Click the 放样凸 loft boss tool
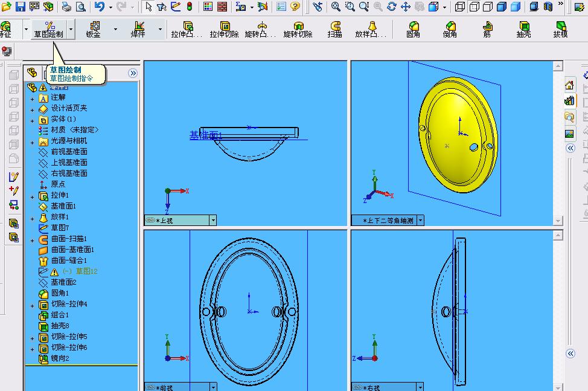588x391 pixels. point(371,30)
